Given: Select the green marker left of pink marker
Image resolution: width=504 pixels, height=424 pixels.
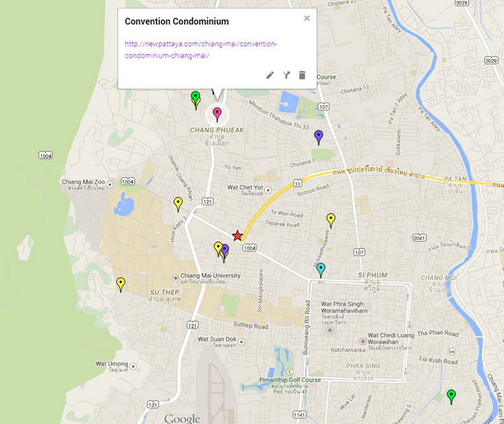Looking at the screenshot, I should tap(195, 97).
